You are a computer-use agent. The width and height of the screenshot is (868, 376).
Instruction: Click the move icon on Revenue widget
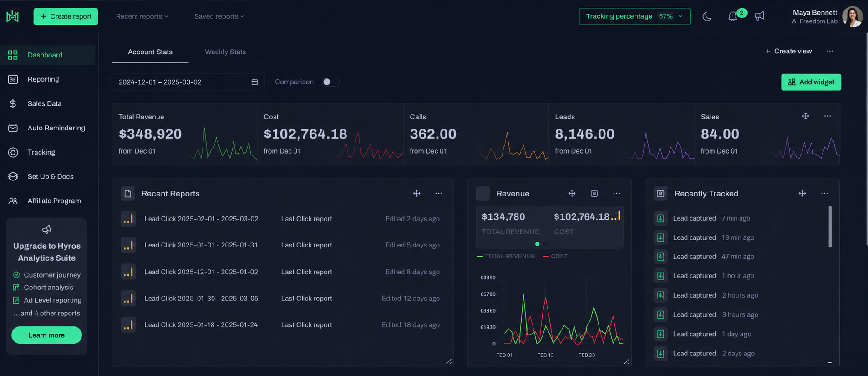572,193
